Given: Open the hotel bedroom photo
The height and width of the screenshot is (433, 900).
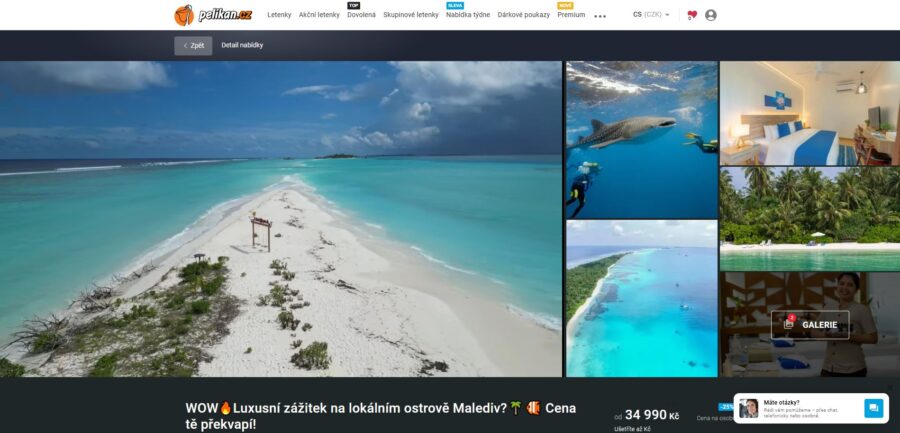Looking at the screenshot, I should coord(810,113).
